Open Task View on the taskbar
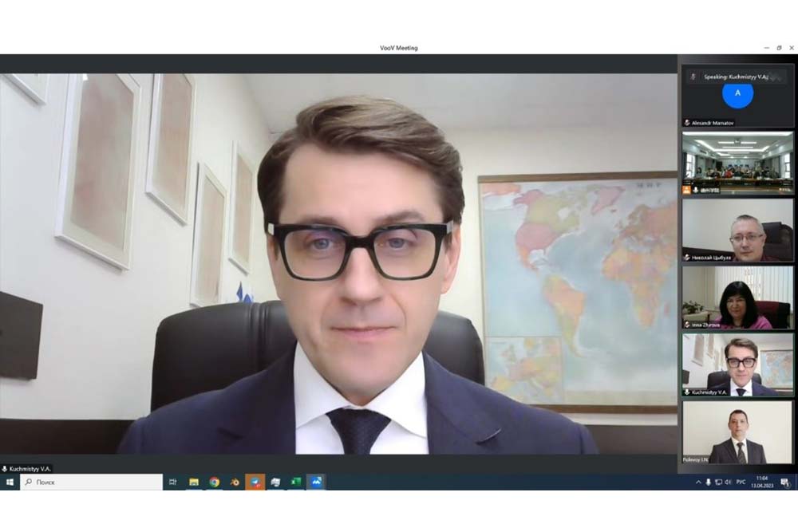The height and width of the screenshot is (532, 798). pos(172,482)
